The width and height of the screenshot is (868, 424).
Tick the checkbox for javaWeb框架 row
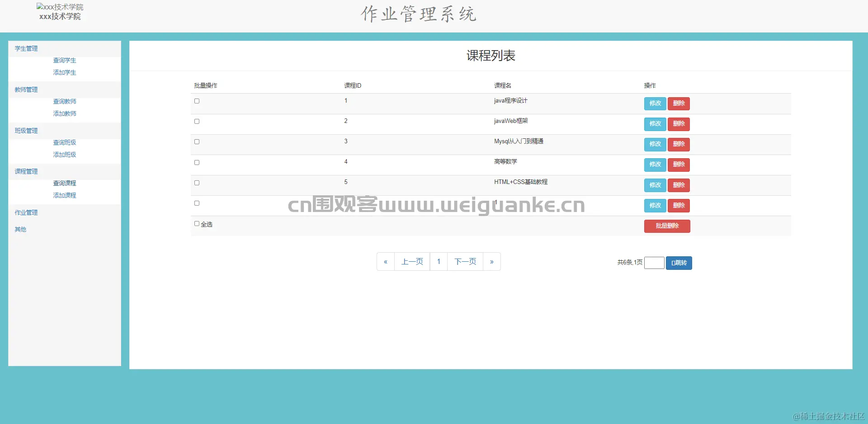[x=197, y=122]
